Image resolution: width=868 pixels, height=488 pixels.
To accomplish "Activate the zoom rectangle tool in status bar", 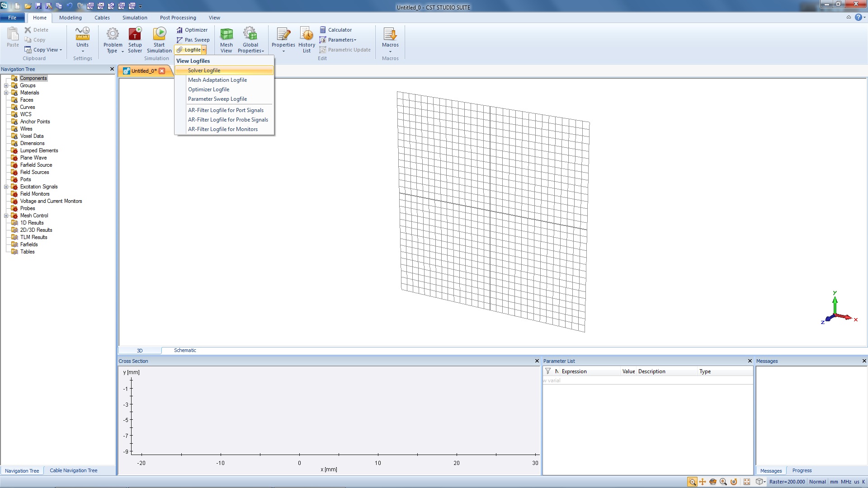I will point(692,482).
